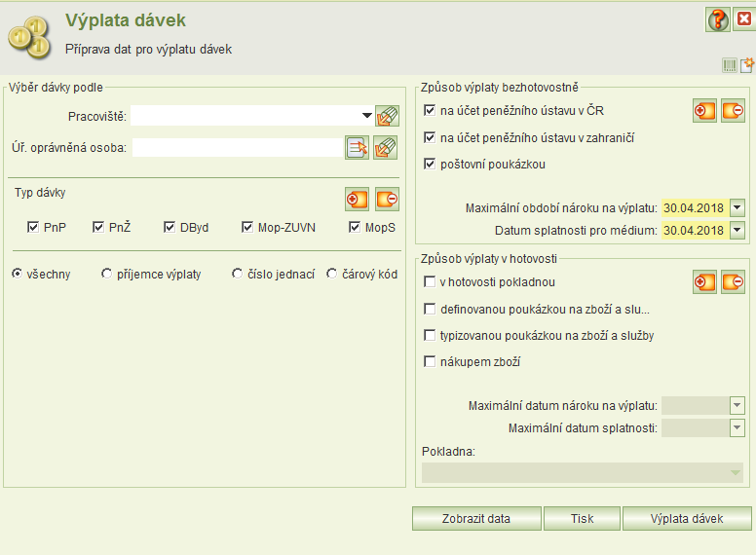Uncheck the PnP benefit type
Viewport: 756px width, 555px height.
[x=33, y=227]
